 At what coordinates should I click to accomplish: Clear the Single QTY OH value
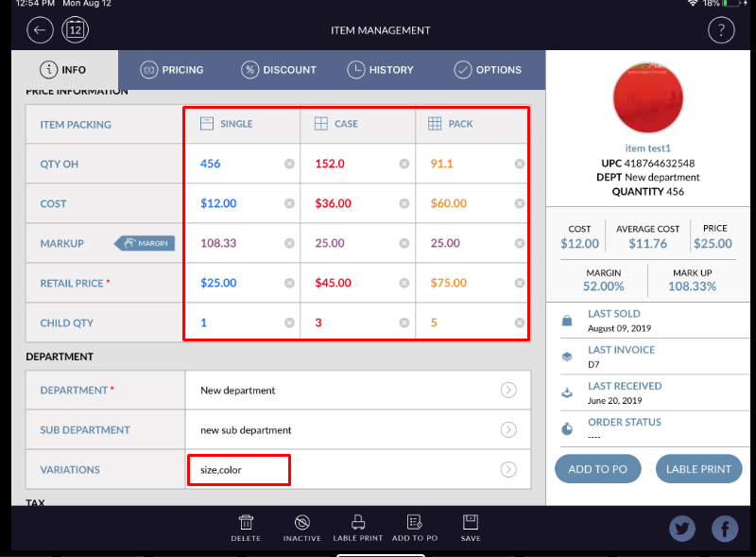pos(289,164)
